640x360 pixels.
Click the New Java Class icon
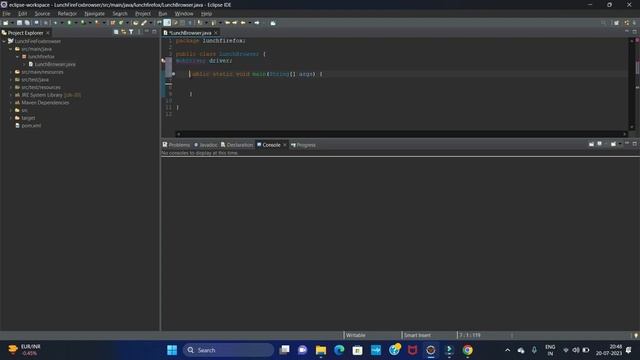tap(121, 23)
